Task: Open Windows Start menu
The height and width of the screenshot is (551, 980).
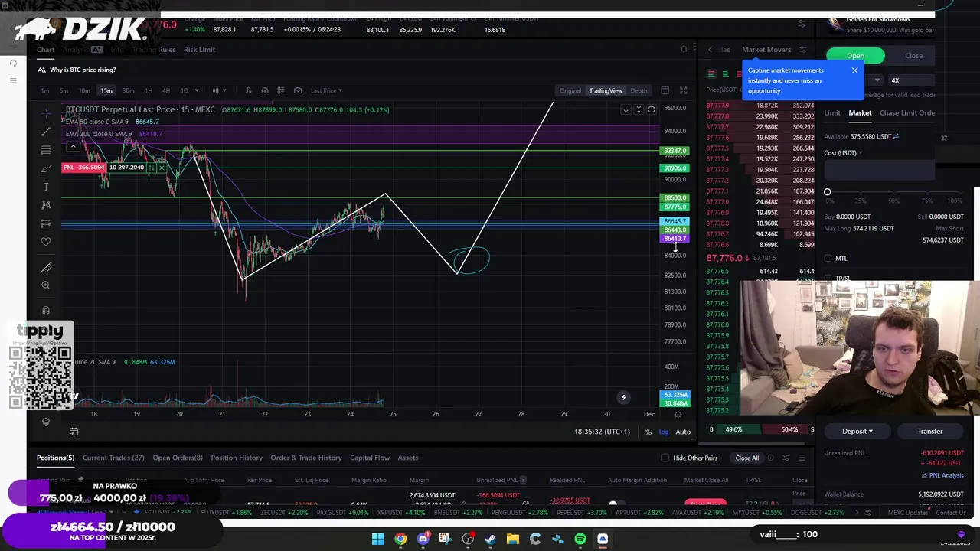Action: coord(377,539)
